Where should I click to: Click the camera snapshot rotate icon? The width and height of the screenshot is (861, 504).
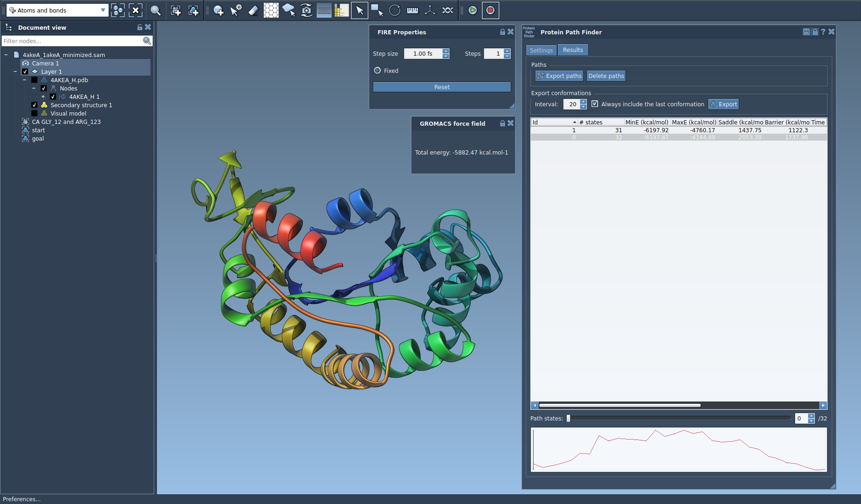(x=307, y=10)
